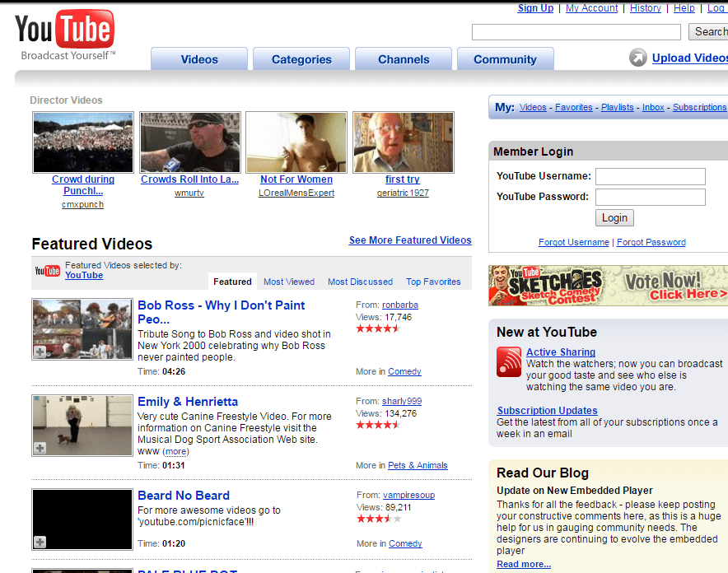Add Emily & Henrietta video to QuickList plus icon
The width and height of the screenshot is (728, 573).
(40, 448)
